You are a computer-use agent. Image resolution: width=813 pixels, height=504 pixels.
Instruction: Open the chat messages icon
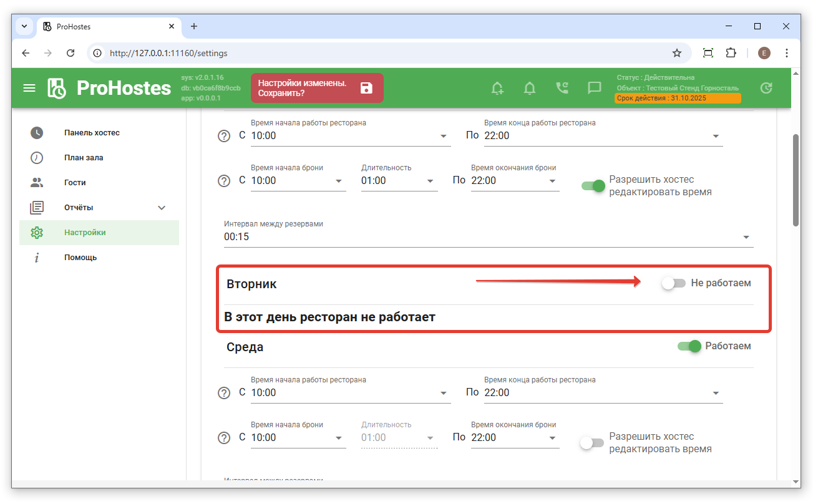(x=594, y=88)
